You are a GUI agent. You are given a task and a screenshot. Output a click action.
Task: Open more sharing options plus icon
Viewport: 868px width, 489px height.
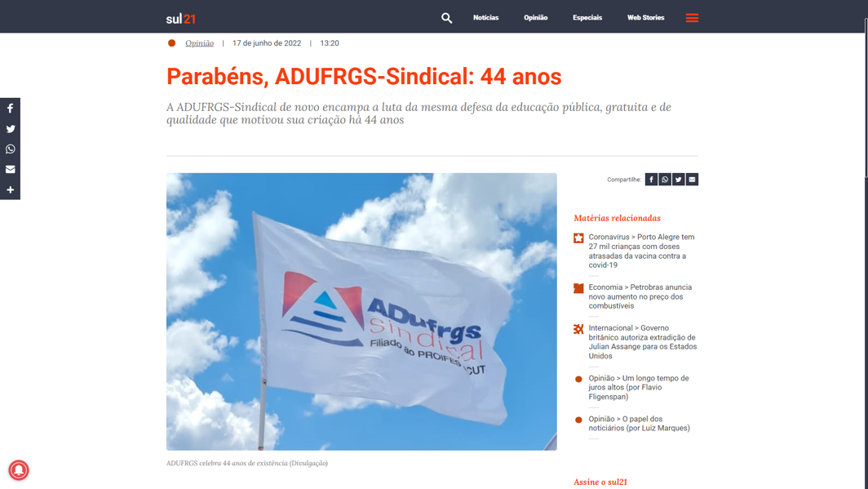[x=10, y=190]
